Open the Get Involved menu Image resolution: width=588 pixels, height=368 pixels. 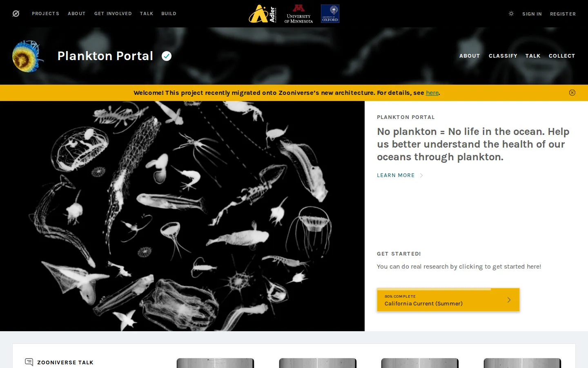(113, 13)
